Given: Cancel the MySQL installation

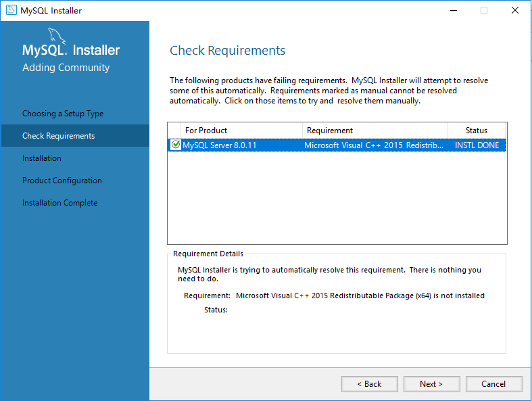Looking at the screenshot, I should (x=493, y=384).
